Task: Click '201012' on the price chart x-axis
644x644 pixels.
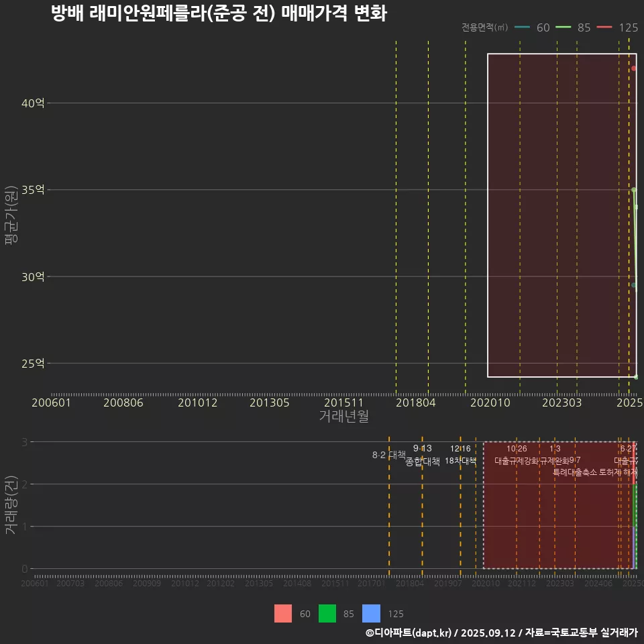Action: point(197,402)
